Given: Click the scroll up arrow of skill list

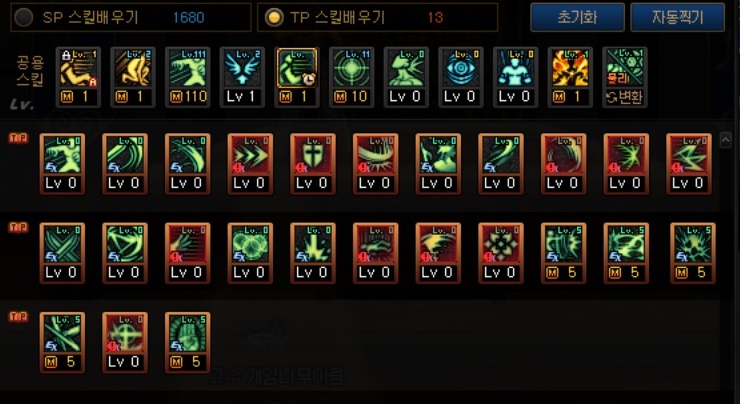Looking at the screenshot, I should 725,140.
